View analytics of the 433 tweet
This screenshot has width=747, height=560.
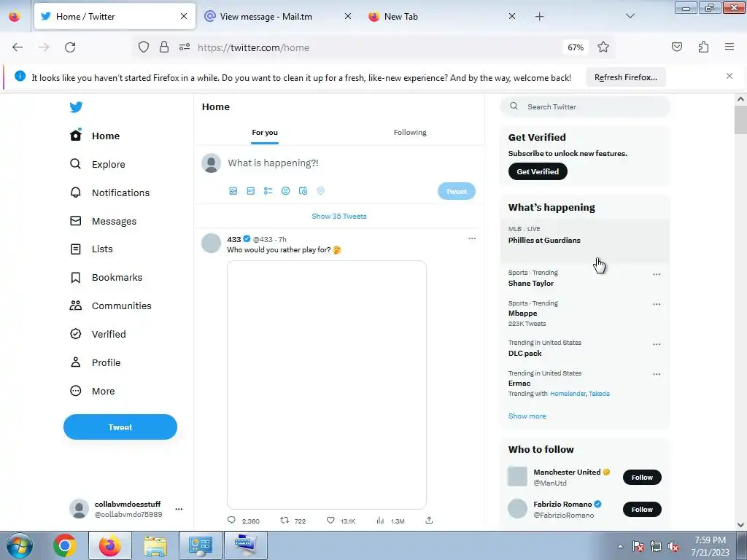point(380,521)
